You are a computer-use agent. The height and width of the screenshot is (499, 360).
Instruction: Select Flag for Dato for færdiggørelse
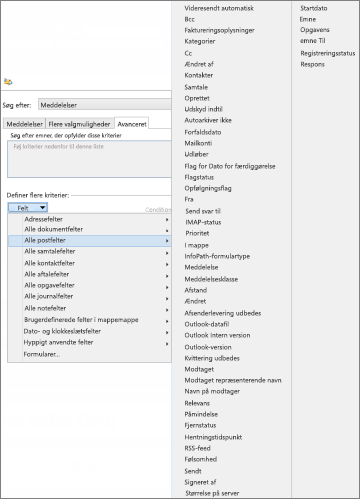tap(230, 166)
